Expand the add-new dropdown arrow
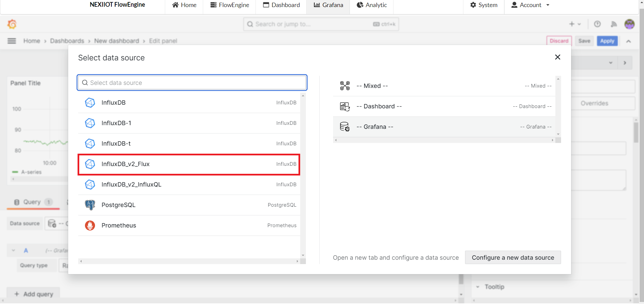Screen dimensions: 644x304 click(x=579, y=24)
